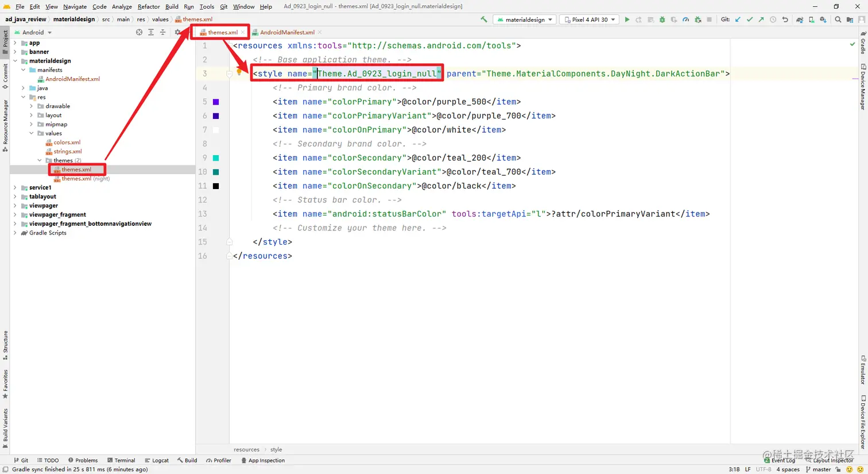
Task: Open Git history clock icon
Action: point(773,20)
